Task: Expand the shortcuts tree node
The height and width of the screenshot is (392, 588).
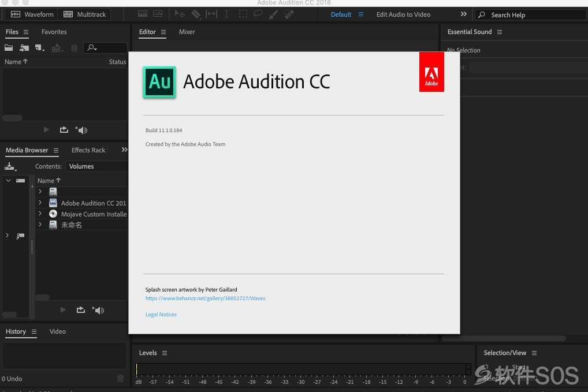Action: coord(7,236)
